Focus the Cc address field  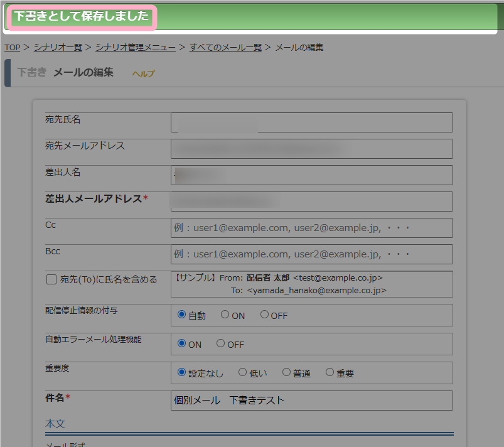click(312, 228)
